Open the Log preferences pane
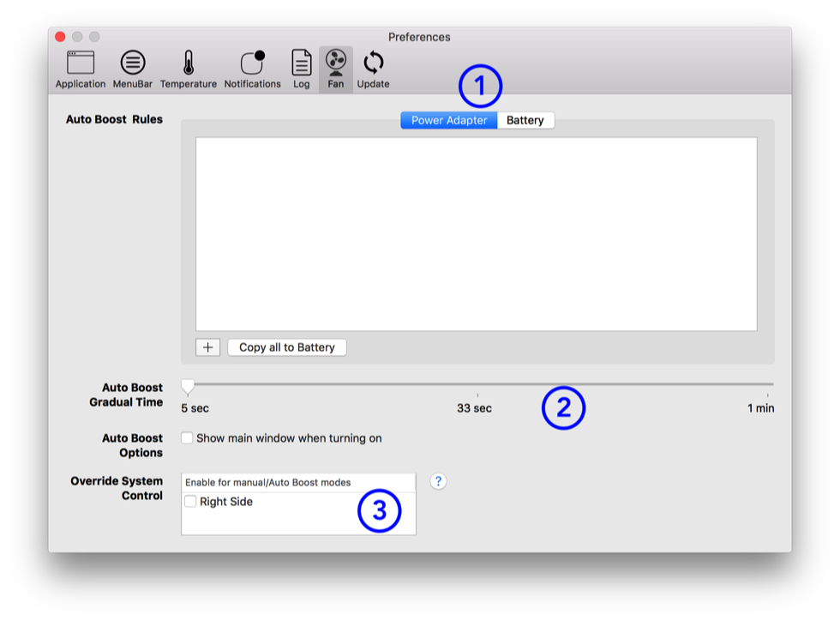The height and width of the screenshot is (621, 840). click(301, 69)
